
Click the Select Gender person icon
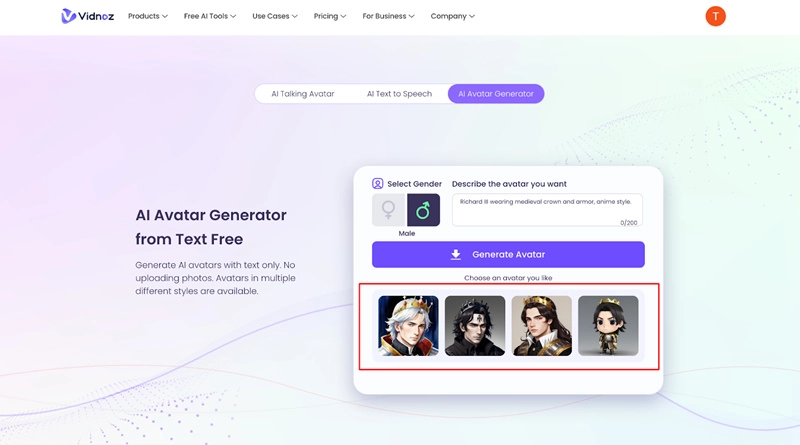[x=378, y=184]
